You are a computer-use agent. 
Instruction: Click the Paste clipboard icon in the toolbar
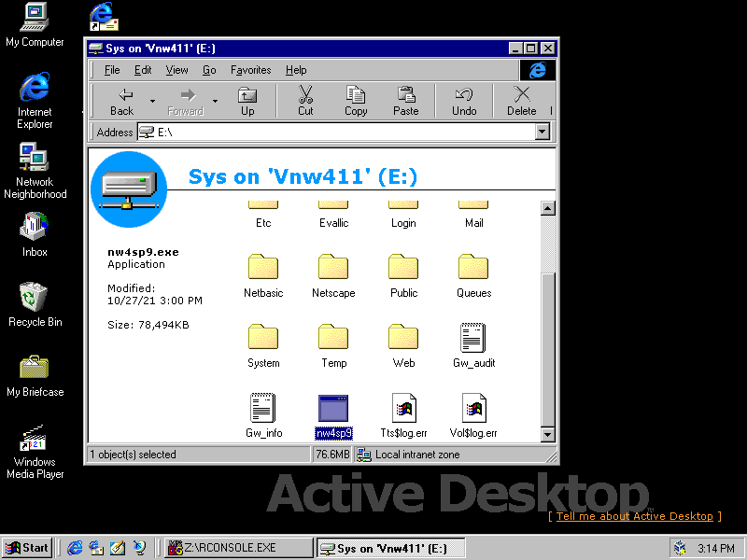(406, 101)
